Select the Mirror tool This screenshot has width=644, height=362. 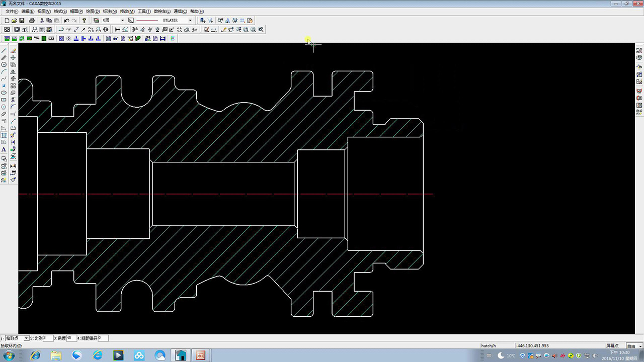pyautogui.click(x=13, y=72)
